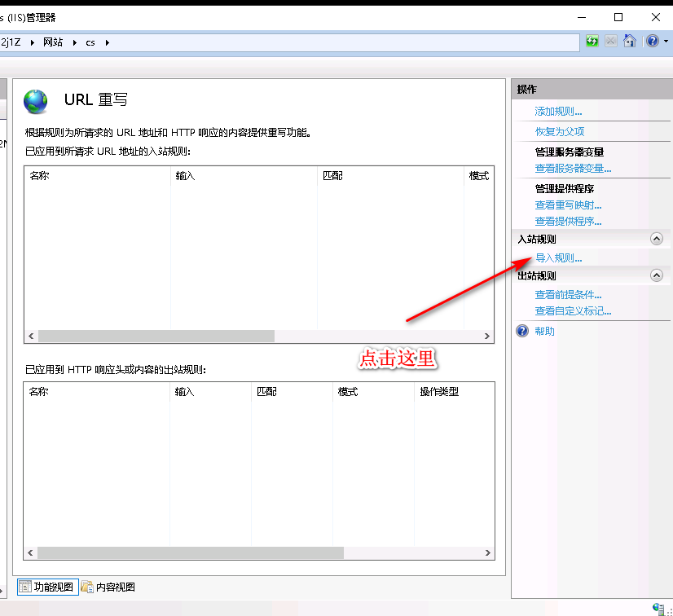
Task: Open 查看重写映射... link
Action: 568,205
